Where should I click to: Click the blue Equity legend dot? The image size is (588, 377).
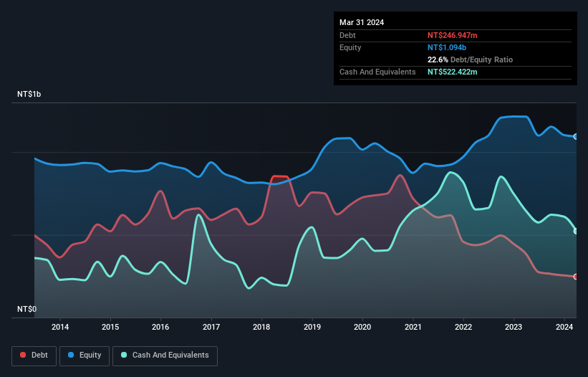[71, 355]
